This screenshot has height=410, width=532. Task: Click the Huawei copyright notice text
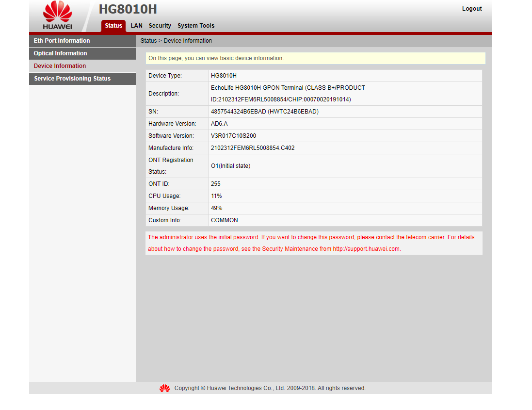pyautogui.click(x=270, y=388)
